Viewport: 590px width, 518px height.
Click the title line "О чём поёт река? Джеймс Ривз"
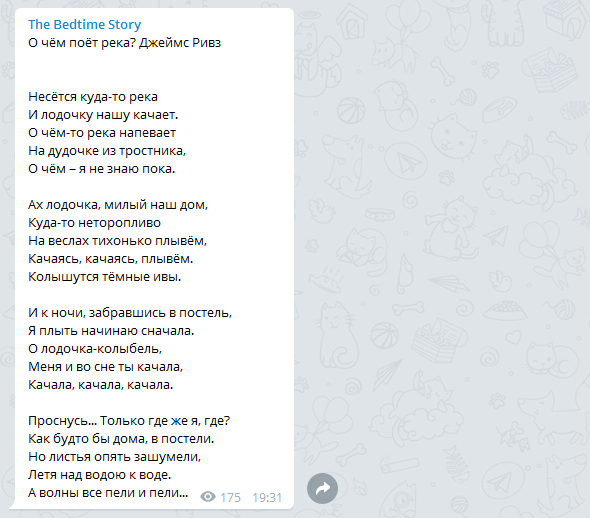click(x=125, y=43)
